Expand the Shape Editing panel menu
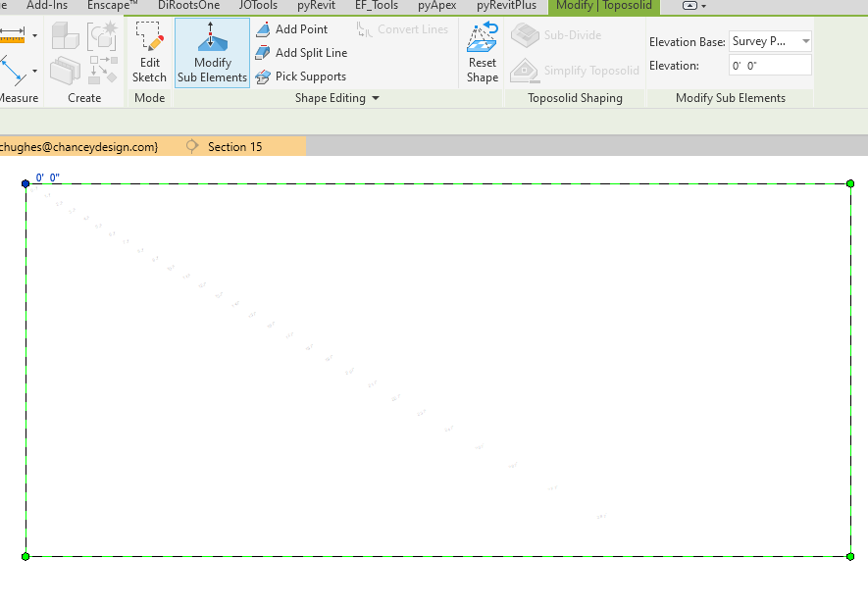868x609 pixels. coord(377,98)
